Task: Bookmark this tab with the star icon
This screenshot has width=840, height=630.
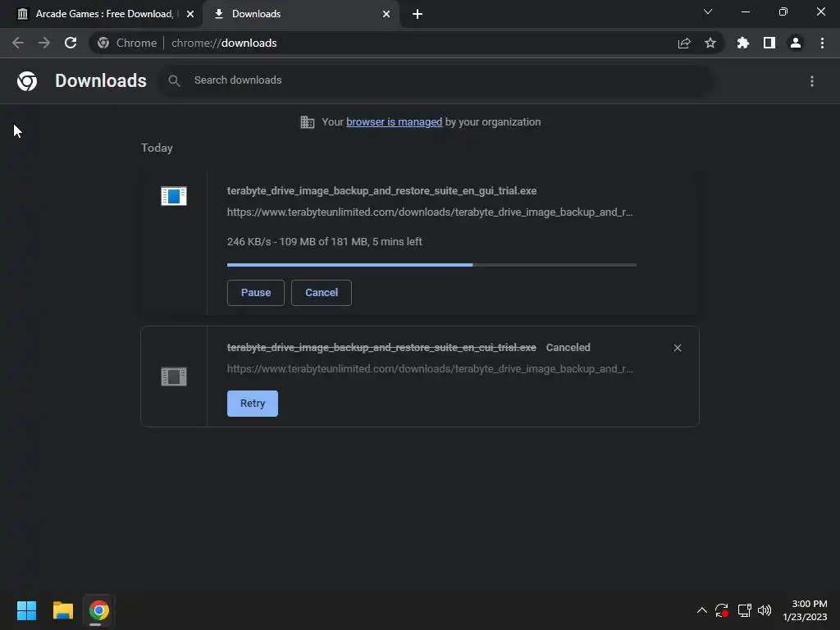Action: (x=710, y=43)
